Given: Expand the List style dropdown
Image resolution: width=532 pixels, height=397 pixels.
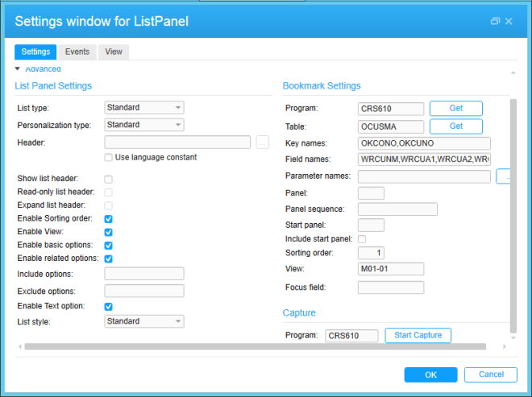Looking at the screenshot, I should 144,321.
